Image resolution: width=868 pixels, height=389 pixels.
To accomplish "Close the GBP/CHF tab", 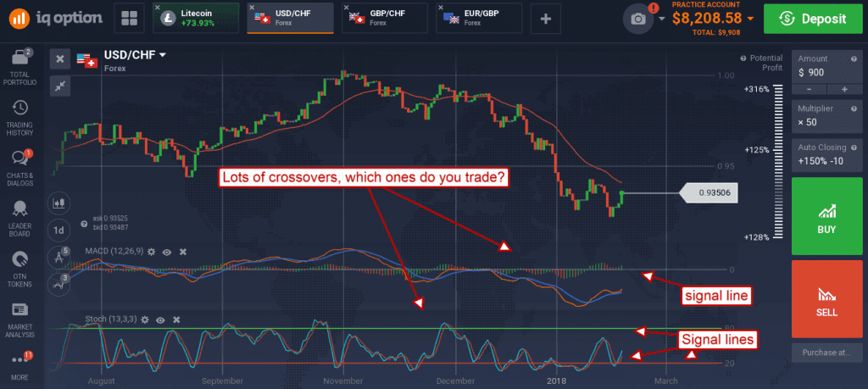I will tap(346, 7).
